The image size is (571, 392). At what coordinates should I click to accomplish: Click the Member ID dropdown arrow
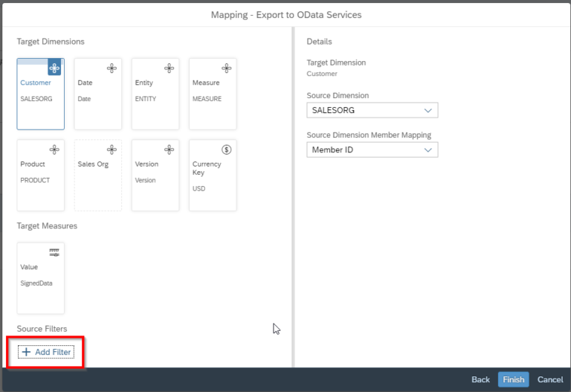tap(428, 150)
